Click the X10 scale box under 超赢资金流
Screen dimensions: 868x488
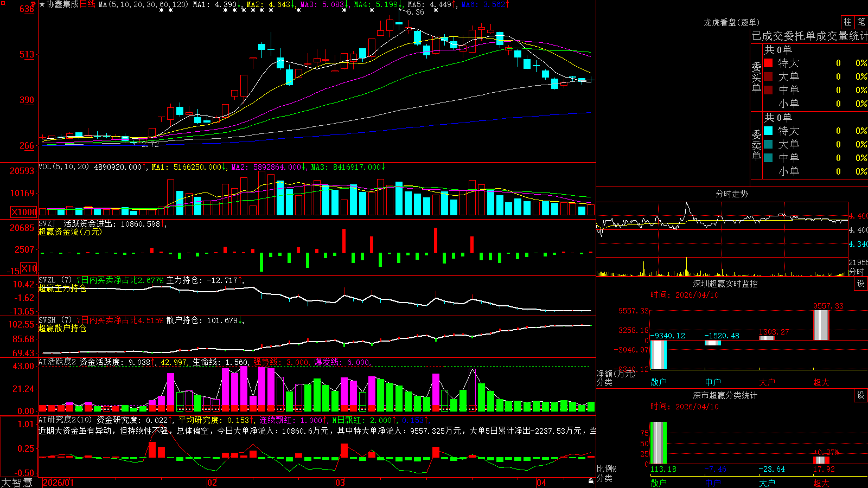tap(29, 268)
